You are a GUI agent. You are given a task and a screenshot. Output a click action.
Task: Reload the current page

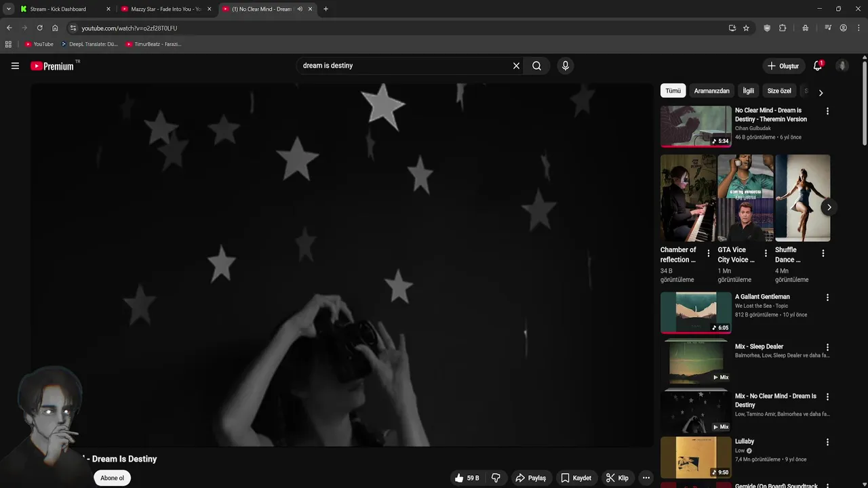coord(39,28)
